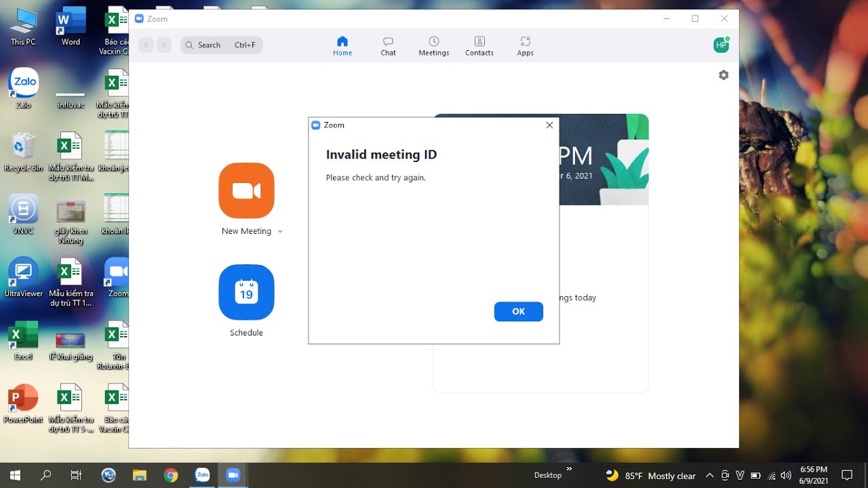Open the Schedule calendar icon
This screenshot has height=488, width=868.
[246, 292]
